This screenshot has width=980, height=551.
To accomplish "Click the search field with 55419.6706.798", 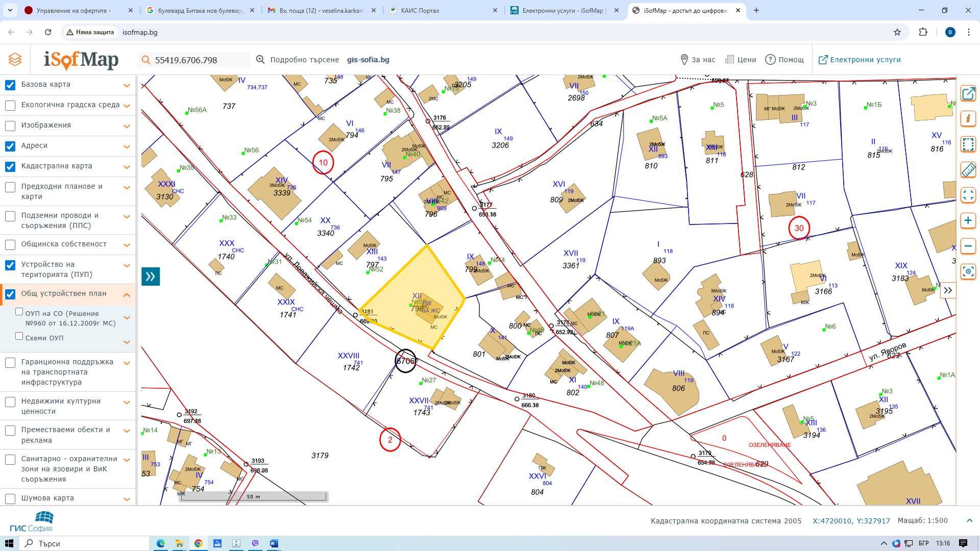I will [194, 60].
